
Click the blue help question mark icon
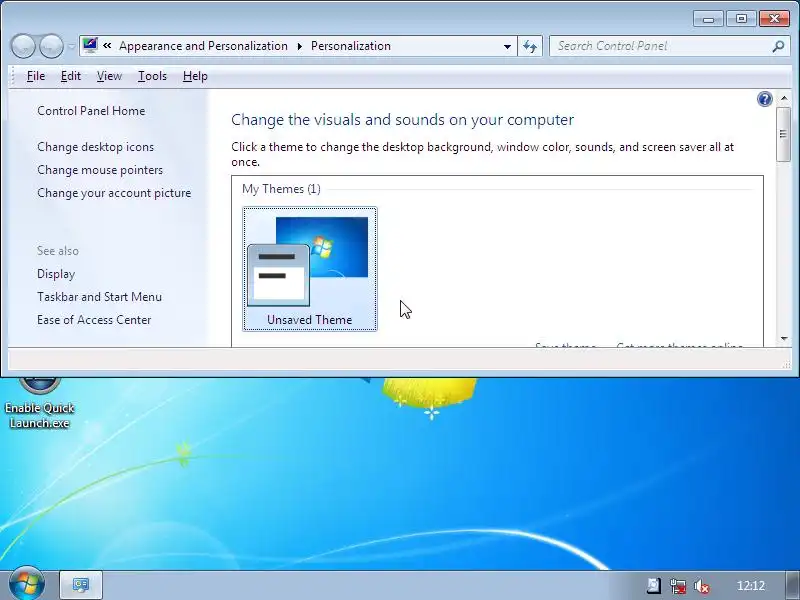click(764, 99)
